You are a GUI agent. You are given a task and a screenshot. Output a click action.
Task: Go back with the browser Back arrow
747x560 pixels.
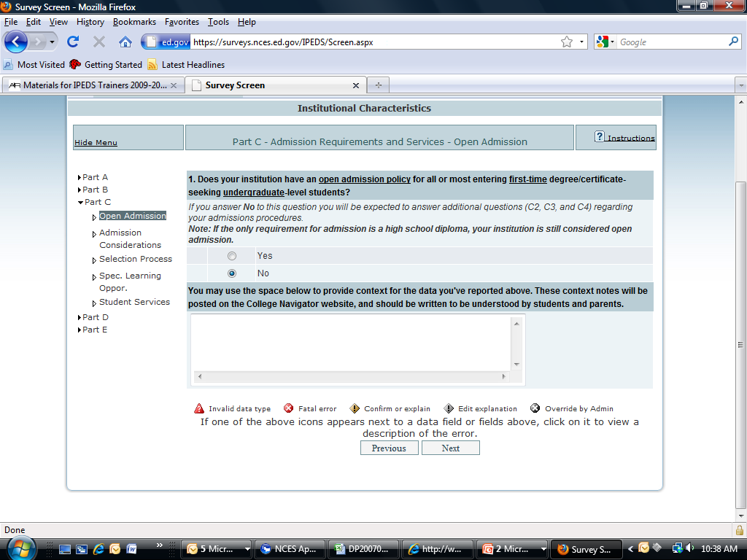pos(16,42)
